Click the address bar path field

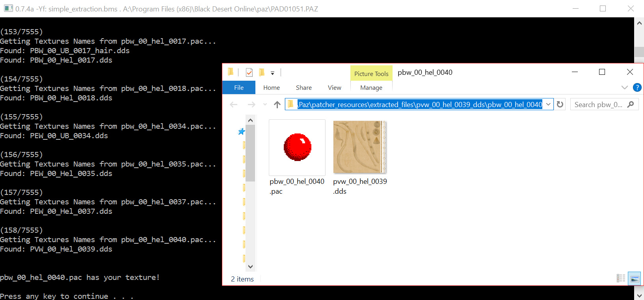click(419, 104)
